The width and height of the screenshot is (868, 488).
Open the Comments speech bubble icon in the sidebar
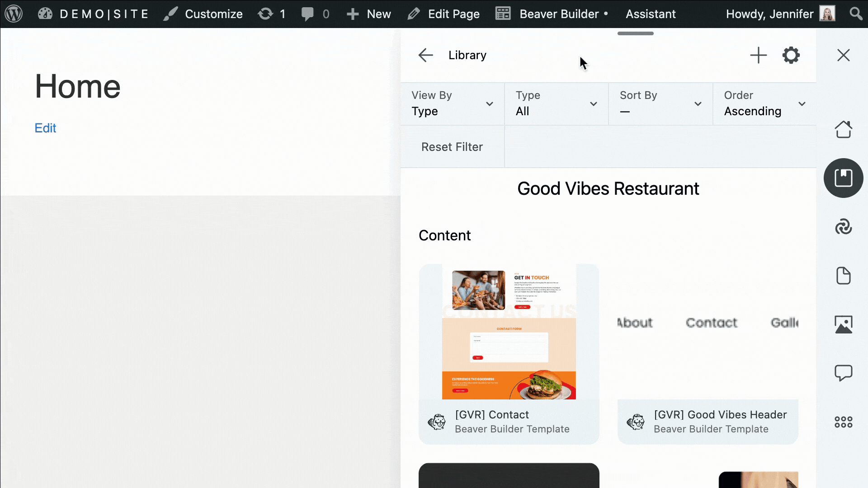pos(843,373)
